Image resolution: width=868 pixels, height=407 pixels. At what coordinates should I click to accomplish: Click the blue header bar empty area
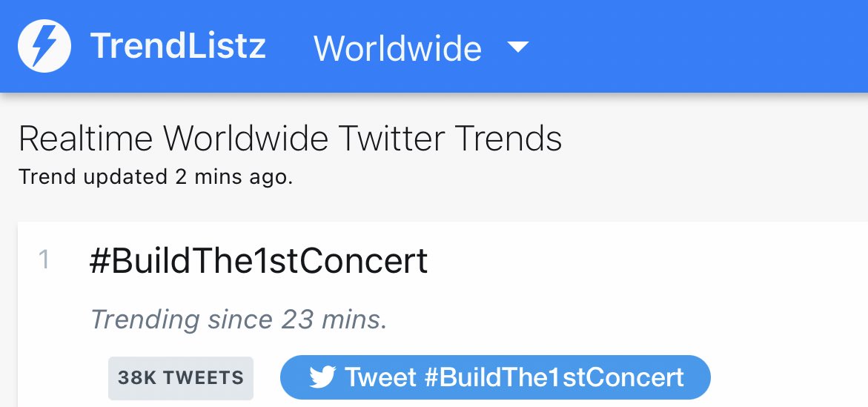tap(698, 46)
